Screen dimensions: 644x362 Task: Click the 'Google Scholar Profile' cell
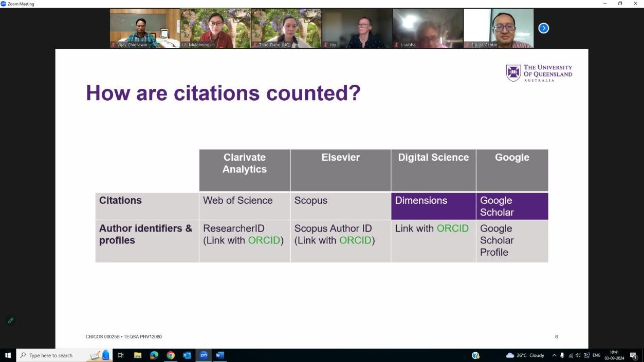click(x=512, y=241)
